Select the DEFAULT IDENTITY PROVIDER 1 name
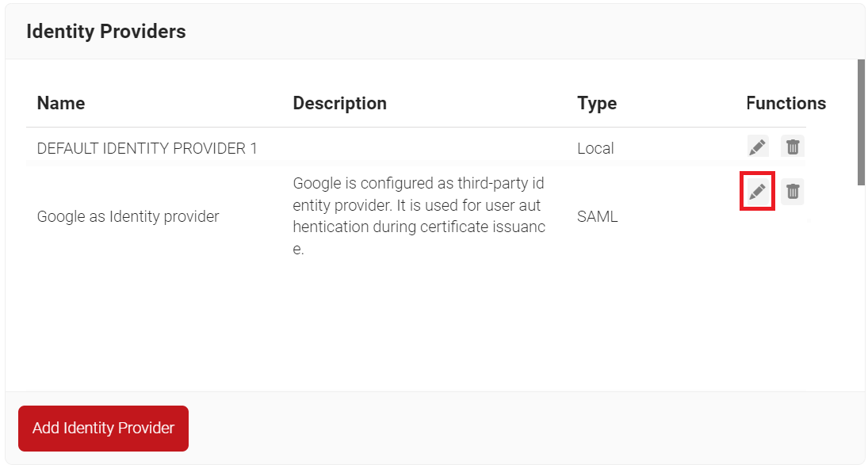 147,148
